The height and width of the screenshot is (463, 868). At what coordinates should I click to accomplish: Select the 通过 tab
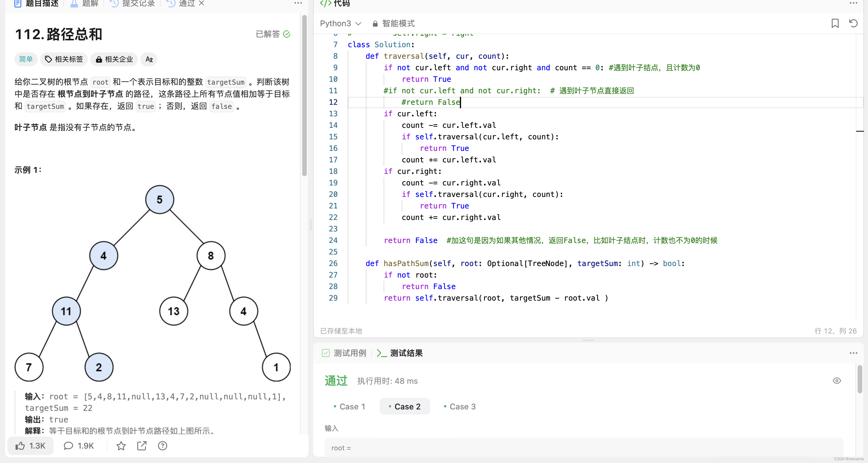(181, 3)
